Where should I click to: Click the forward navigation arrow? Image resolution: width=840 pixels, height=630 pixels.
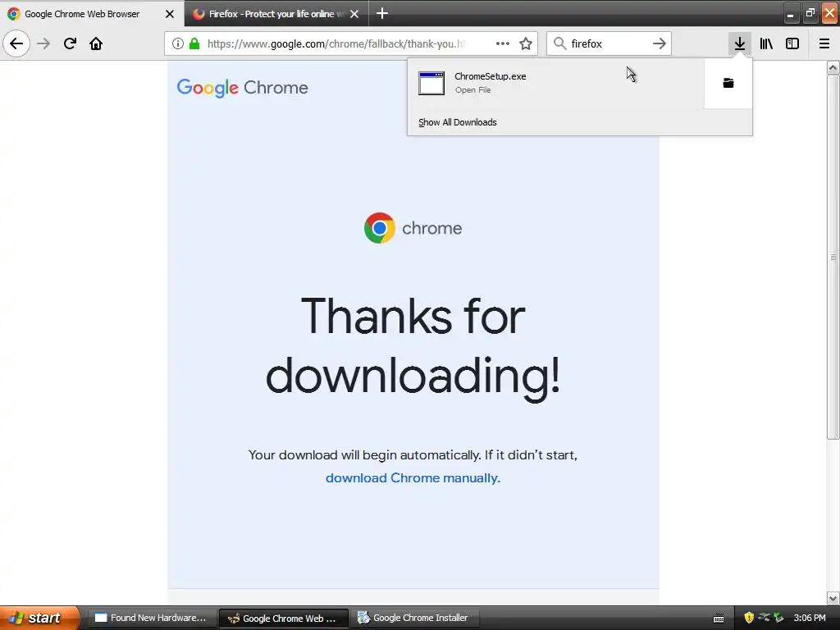point(43,43)
